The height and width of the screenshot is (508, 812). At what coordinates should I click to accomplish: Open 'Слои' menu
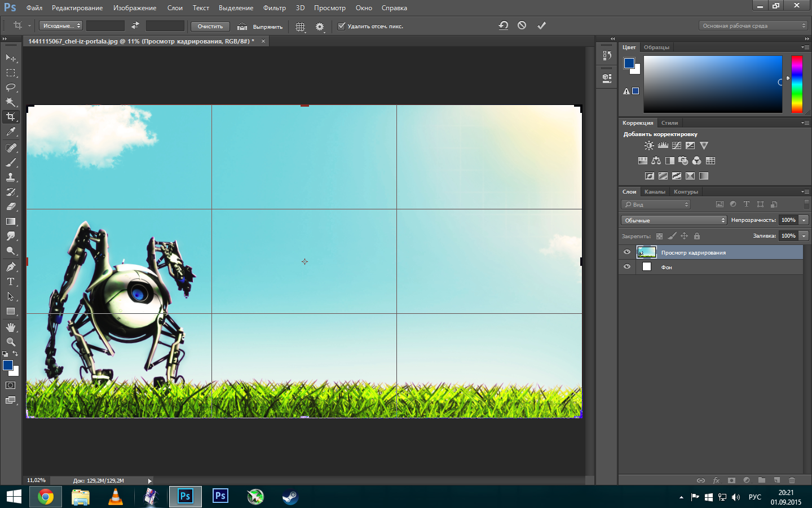175,8
